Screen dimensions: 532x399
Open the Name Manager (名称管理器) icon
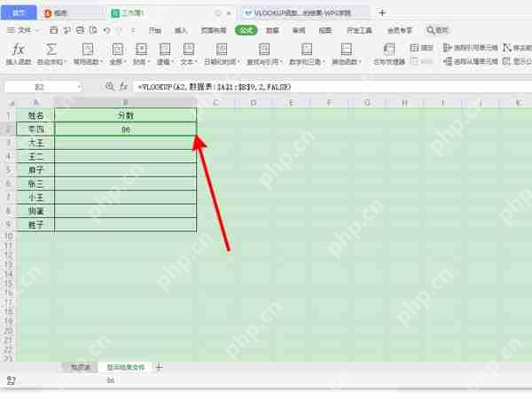pyautogui.click(x=389, y=50)
